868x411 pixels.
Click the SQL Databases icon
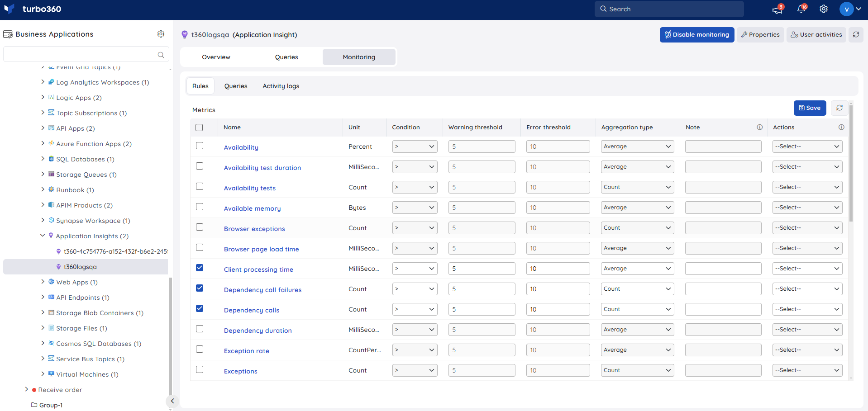[x=51, y=159]
